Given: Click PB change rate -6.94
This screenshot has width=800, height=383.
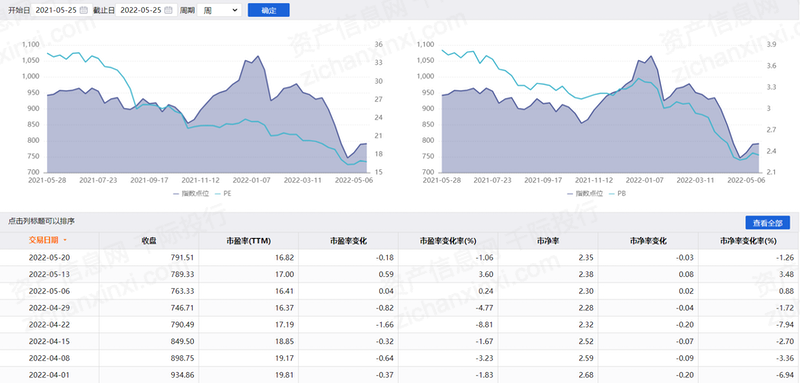Looking at the screenshot, I should coord(785,375).
